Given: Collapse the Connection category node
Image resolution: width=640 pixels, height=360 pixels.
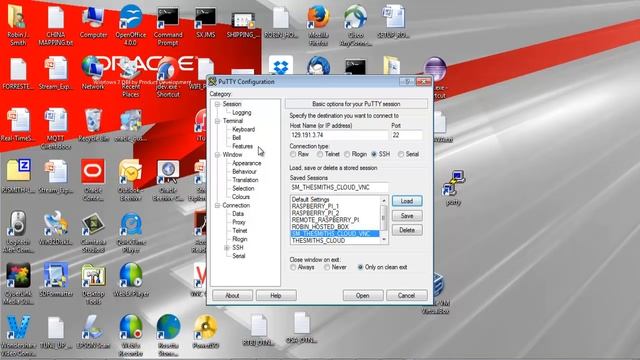Looking at the screenshot, I should point(218,205).
